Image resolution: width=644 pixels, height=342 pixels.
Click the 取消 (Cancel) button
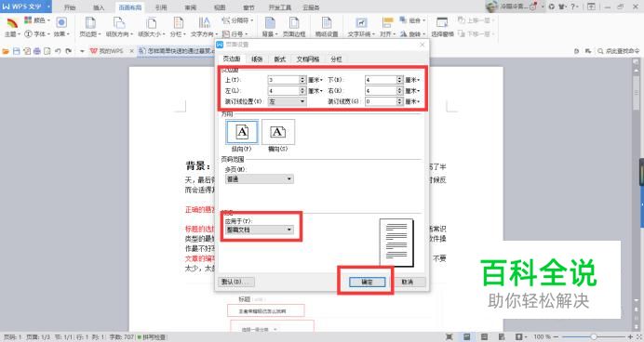click(x=407, y=282)
